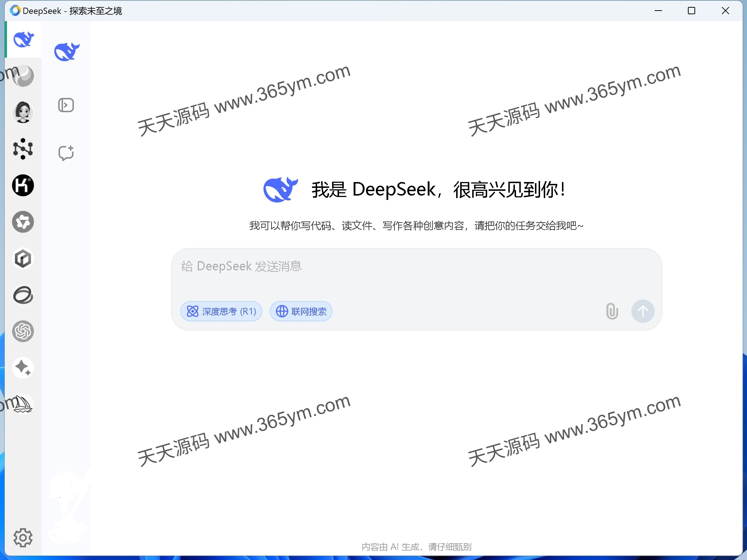The width and height of the screenshot is (747, 560).
Task: Switch to the yin-yang assistant tab
Action: [x=23, y=76]
